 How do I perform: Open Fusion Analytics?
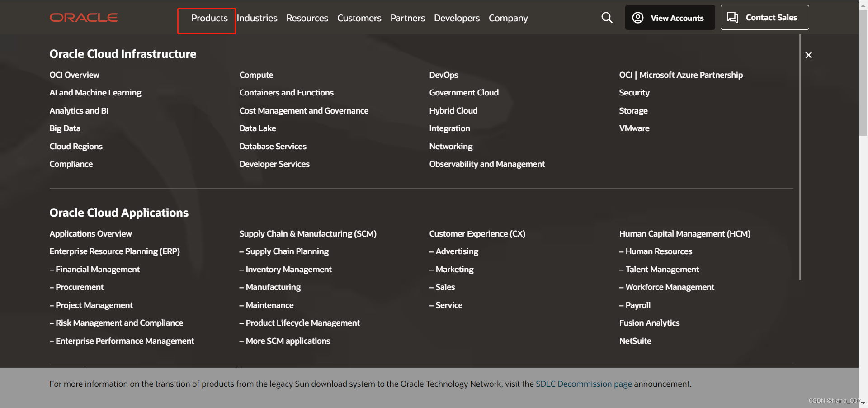pos(649,323)
